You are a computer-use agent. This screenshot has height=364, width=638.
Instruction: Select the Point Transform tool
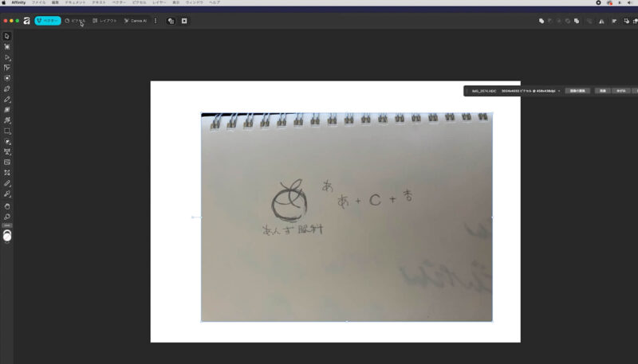pyautogui.click(x=7, y=68)
